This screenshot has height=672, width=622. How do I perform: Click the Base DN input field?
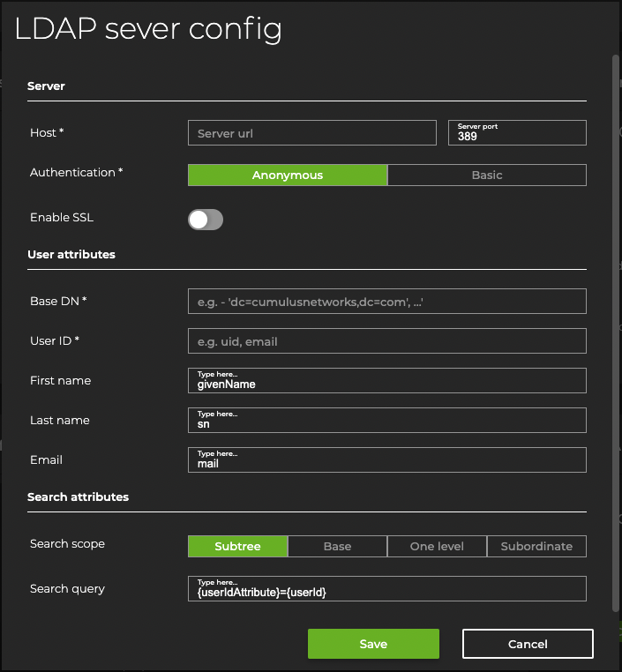386,302
